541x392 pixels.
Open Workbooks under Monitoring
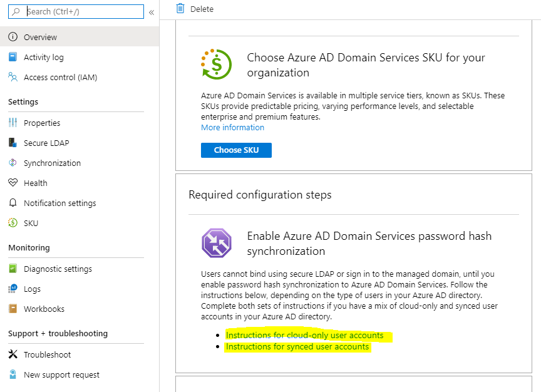44,309
